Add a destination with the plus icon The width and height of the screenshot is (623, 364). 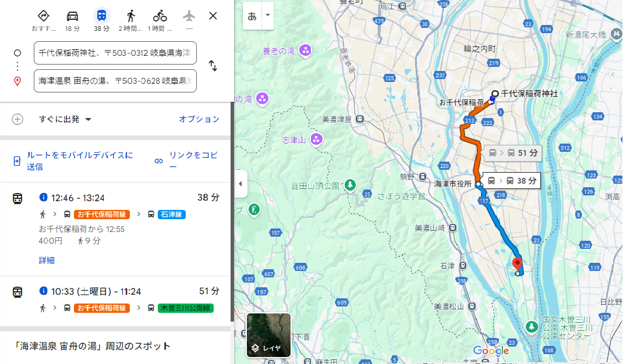coord(17,119)
